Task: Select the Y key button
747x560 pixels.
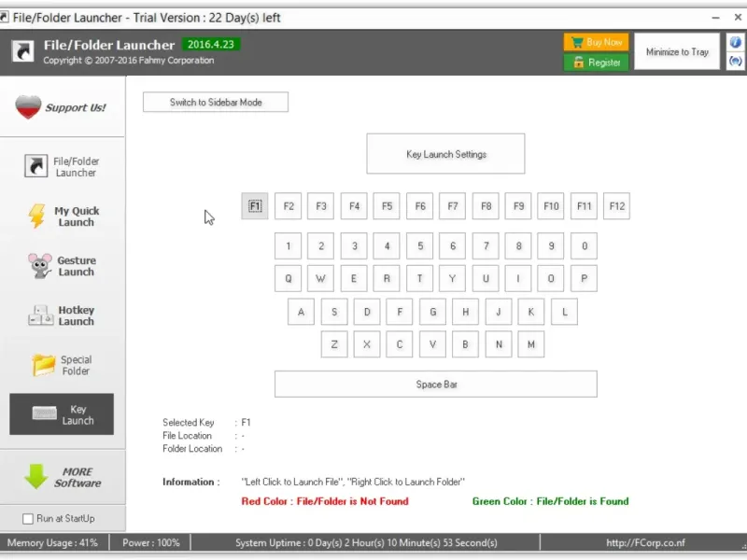Action: click(x=453, y=278)
